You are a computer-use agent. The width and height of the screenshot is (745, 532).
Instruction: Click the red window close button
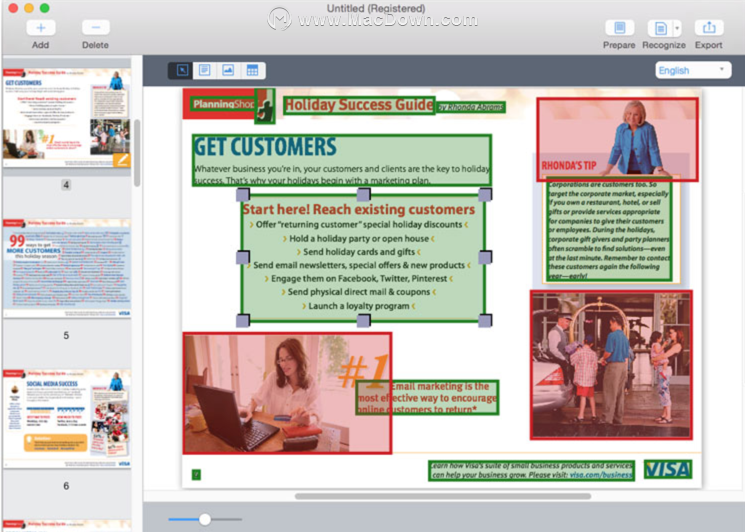13,8
